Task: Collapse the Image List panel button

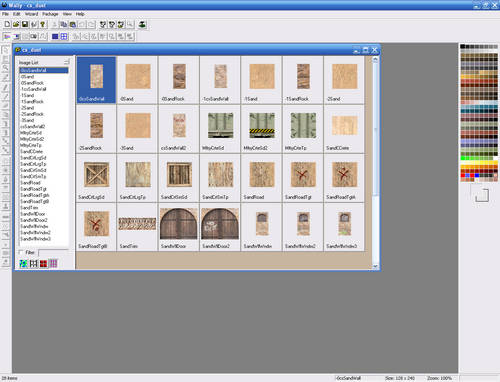Action: point(67,62)
